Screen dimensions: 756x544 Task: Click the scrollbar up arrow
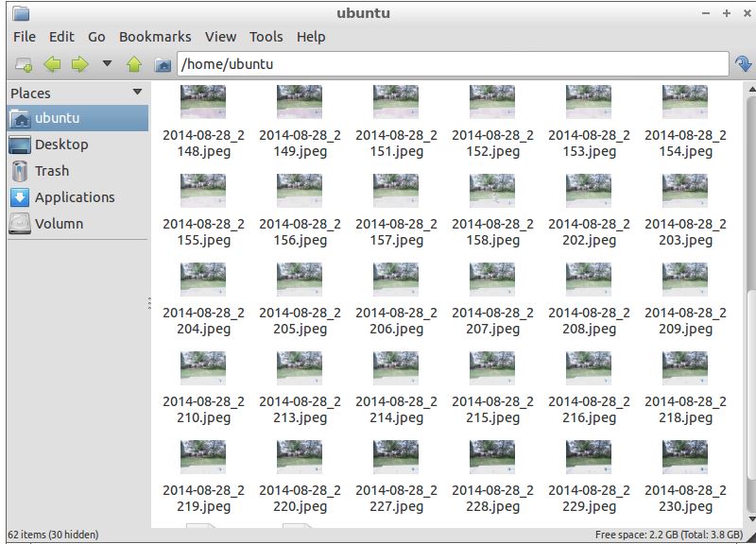[751, 89]
